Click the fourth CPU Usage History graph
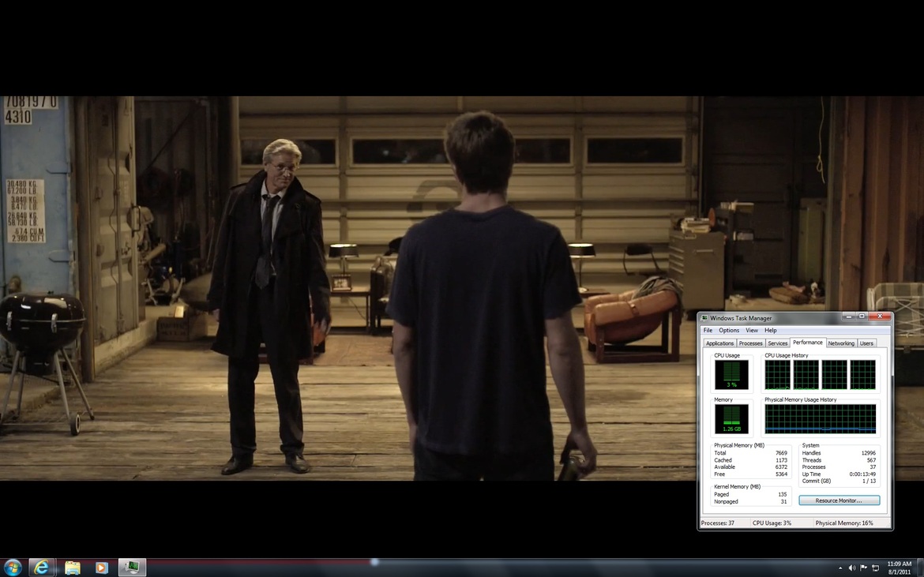This screenshot has height=577, width=924. point(862,375)
